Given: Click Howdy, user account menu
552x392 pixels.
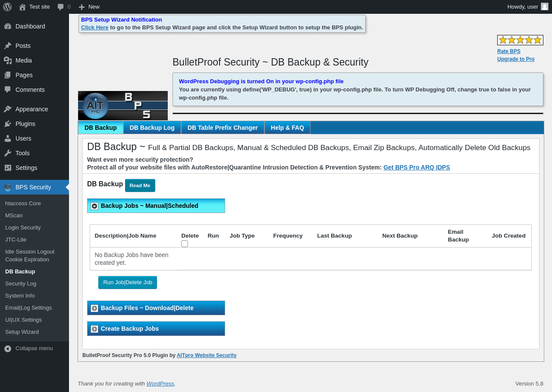Looking at the screenshot, I should 528,7.
